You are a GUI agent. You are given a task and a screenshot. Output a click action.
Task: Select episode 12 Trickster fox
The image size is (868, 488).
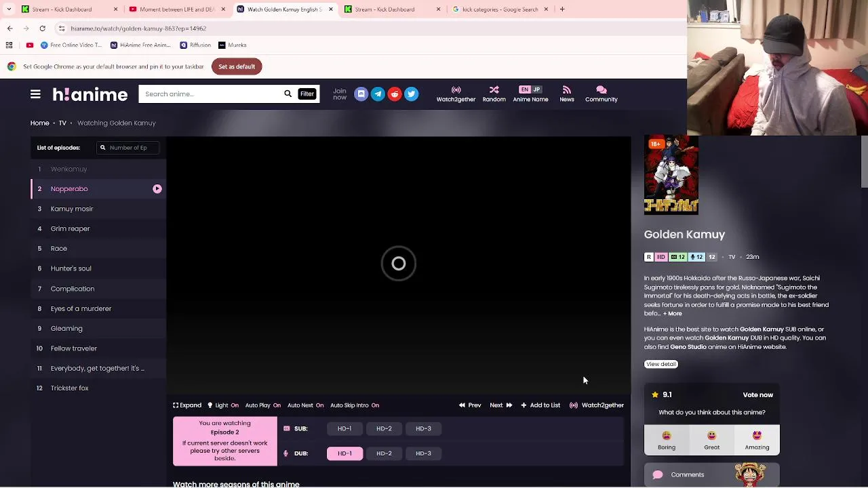coord(98,388)
